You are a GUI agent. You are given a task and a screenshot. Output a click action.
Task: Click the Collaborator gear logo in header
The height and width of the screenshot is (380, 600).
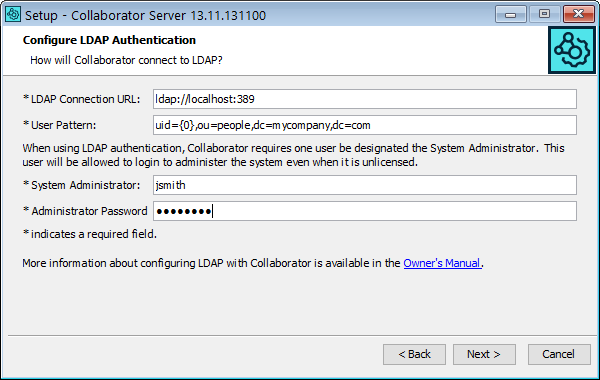click(572, 50)
